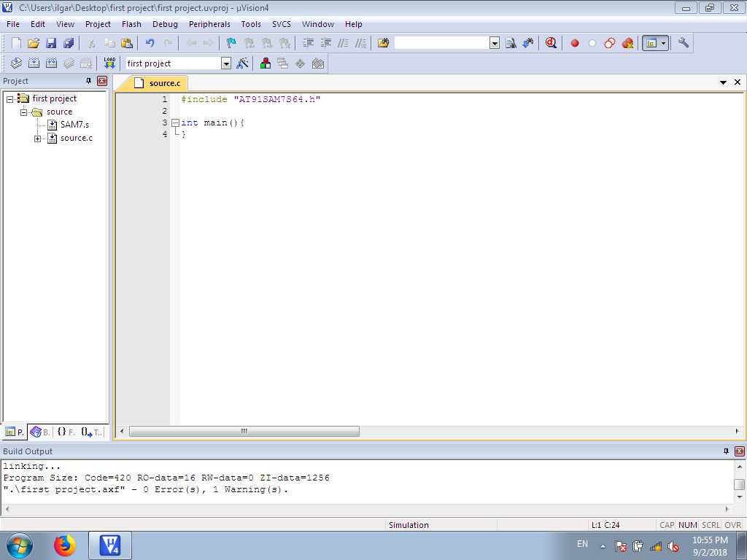Click the Save All icon
Screen dimensions: 747x560
click(69, 43)
